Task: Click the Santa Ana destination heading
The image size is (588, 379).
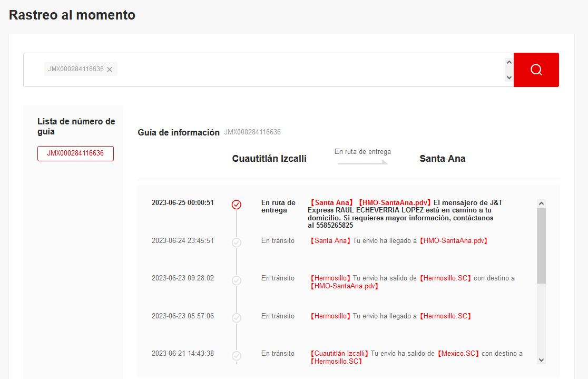Action: pos(442,159)
